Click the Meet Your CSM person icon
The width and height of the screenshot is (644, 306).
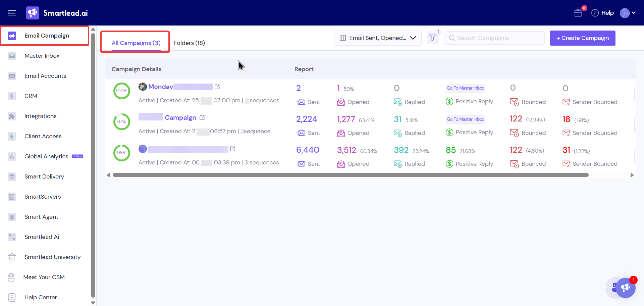(11, 277)
